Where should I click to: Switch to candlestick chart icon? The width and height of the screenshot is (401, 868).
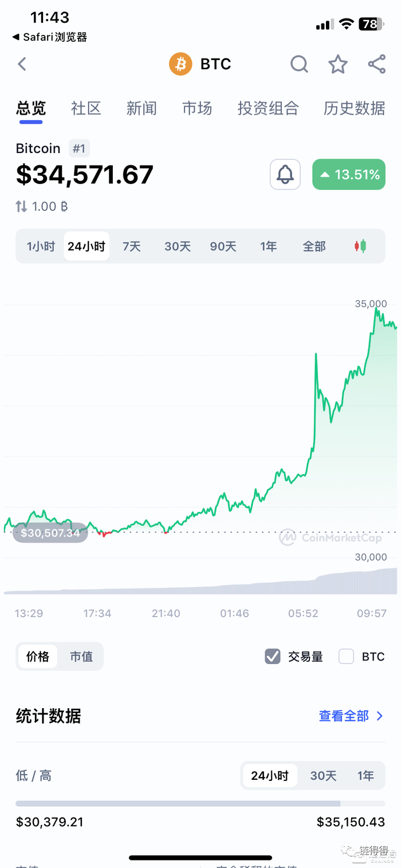coord(360,246)
